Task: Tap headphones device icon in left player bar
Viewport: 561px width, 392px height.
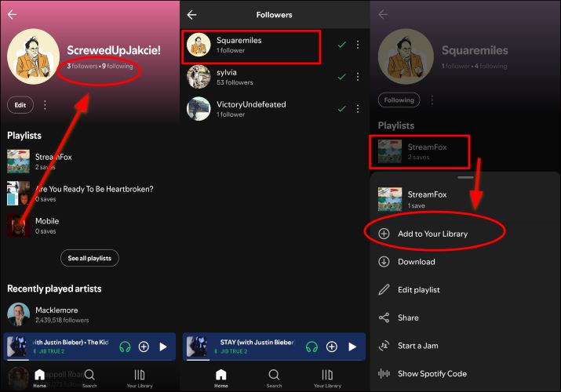Action: click(x=125, y=347)
